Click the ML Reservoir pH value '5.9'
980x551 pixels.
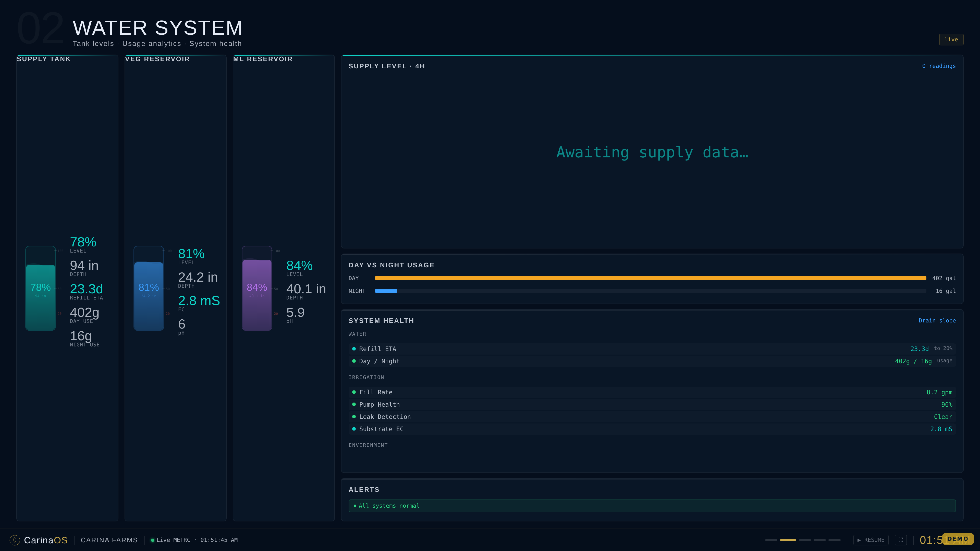click(295, 312)
